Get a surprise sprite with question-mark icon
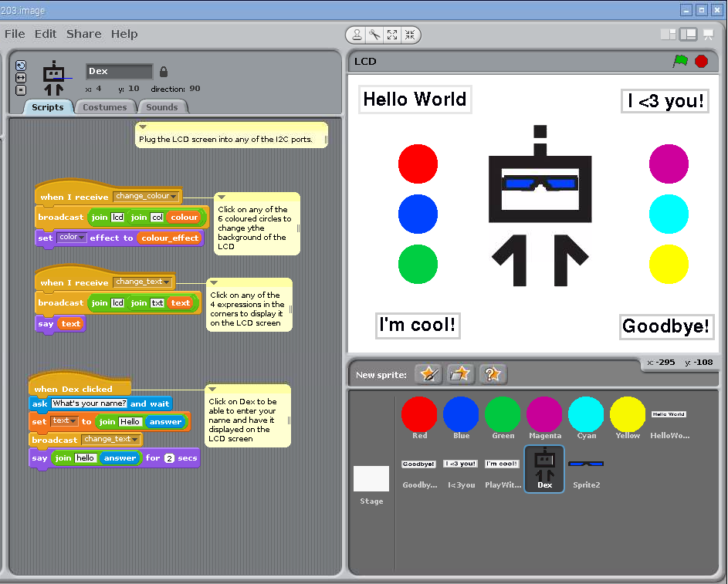 click(493, 374)
